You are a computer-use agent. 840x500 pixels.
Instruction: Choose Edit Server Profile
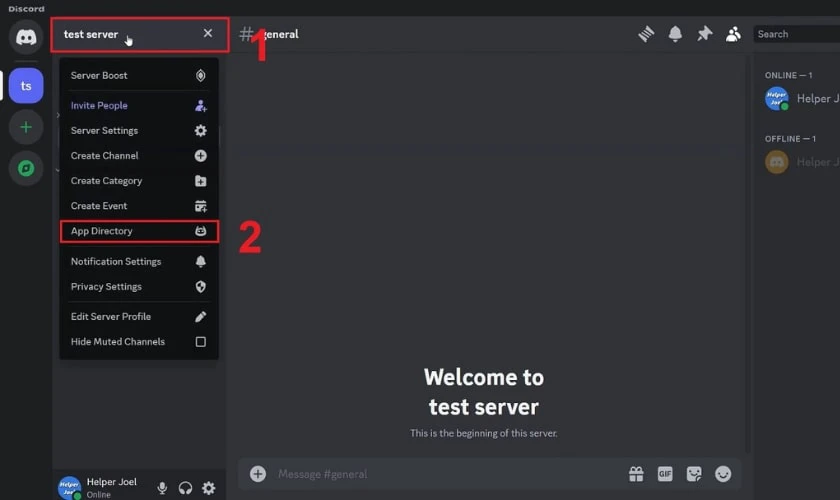[x=139, y=317]
